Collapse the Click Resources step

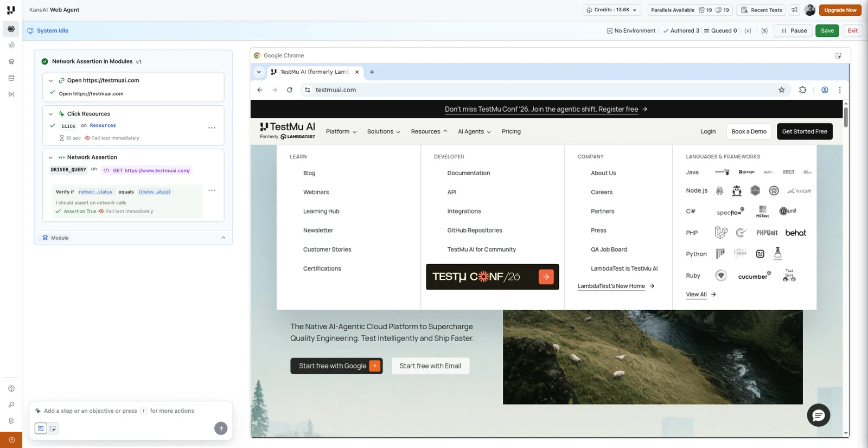[x=51, y=114]
